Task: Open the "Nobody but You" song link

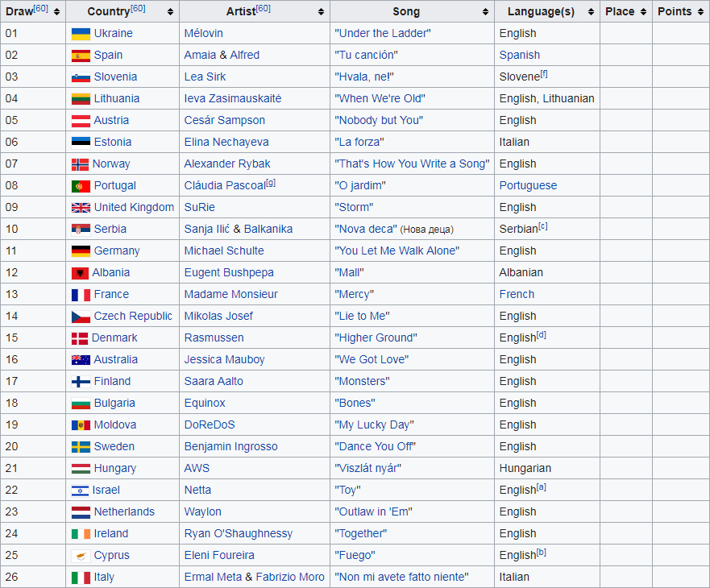Action: click(x=379, y=120)
